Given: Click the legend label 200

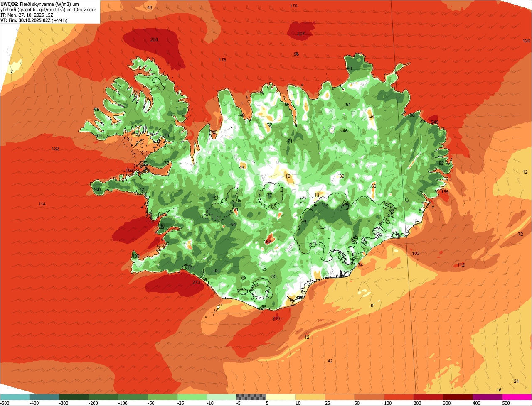Looking at the screenshot, I should click(417, 403).
